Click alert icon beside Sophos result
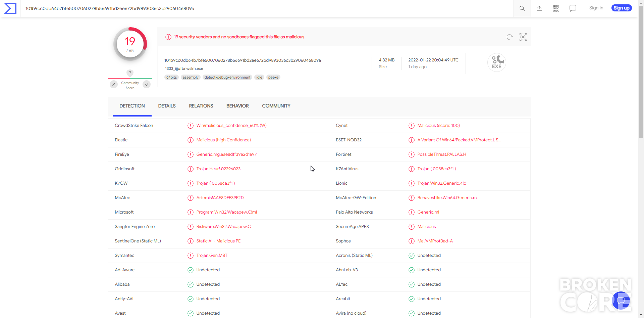 (412, 241)
